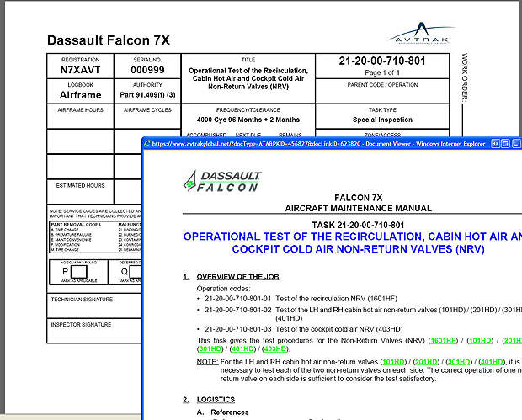This screenshot has width=522, height=420.
Task: Click the Avtrak logo on the task card
Action: click(422, 34)
